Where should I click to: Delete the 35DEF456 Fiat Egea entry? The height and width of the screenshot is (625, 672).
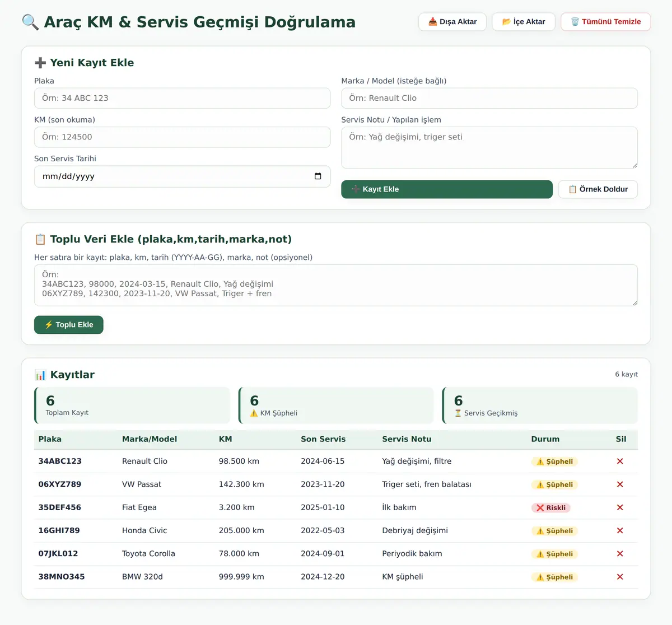(x=620, y=507)
